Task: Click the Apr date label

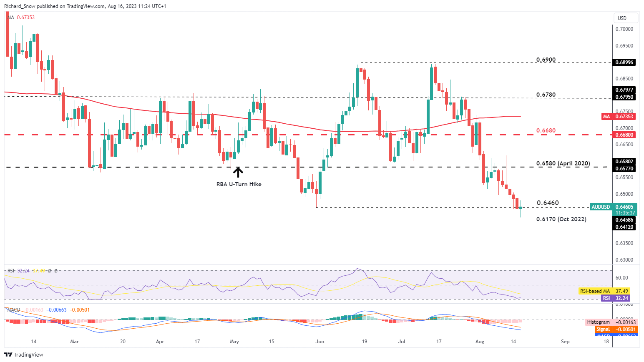Action: tap(160, 342)
